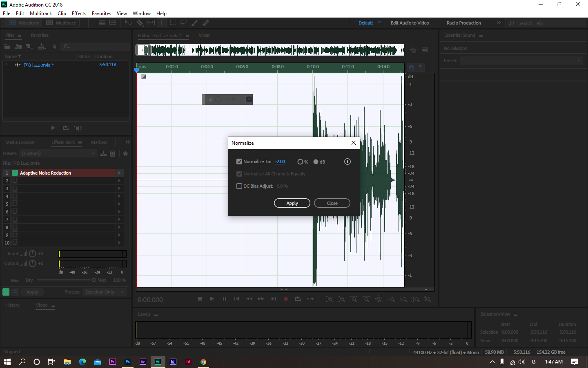
Task: Toggle the power button on effect slot 2
Action: click(15, 181)
